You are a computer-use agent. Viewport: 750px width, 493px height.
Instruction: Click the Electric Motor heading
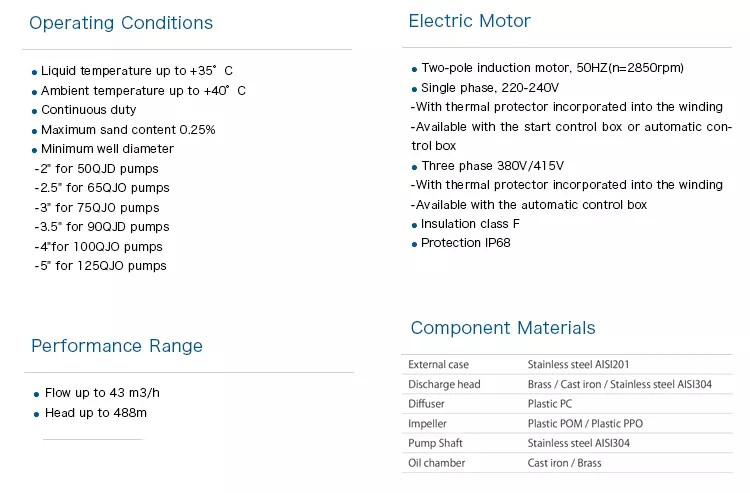(470, 21)
